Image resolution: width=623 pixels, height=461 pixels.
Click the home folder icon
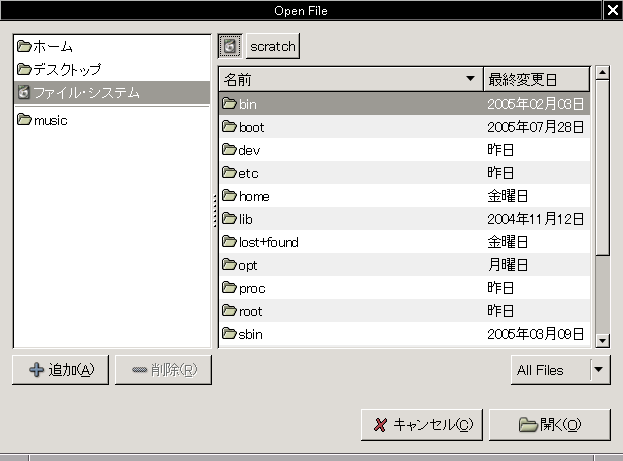(229, 196)
